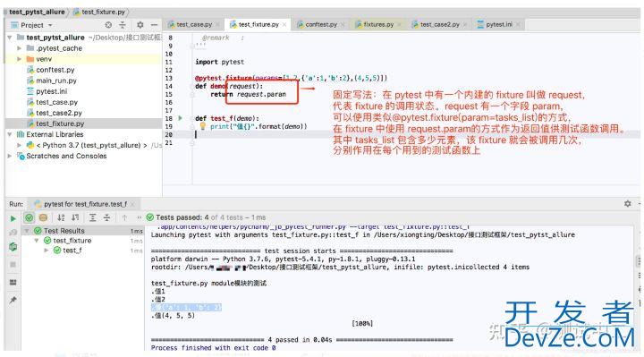This screenshot has width=644, height=357.
Task: Click 'import pytest' code line
Action: 219,62
